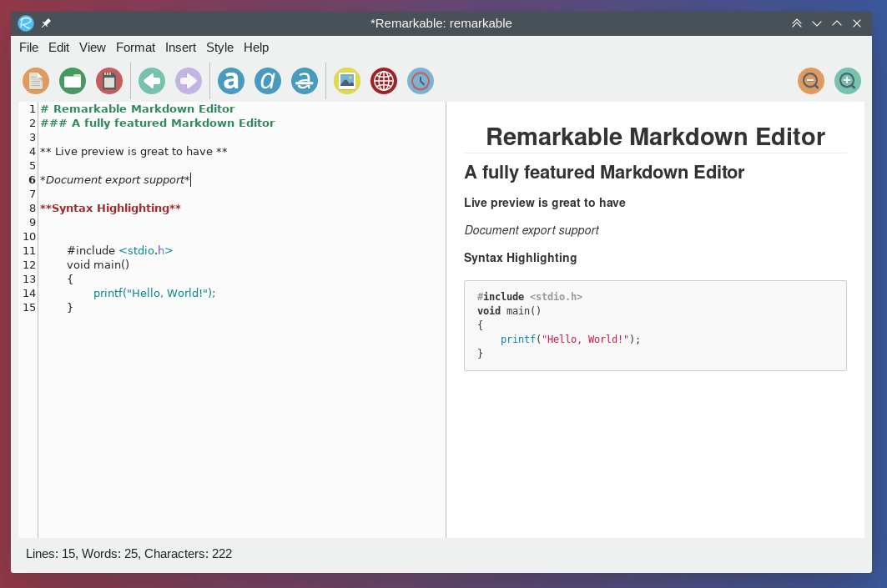
Task: Insert an image using the picture icon
Action: (x=347, y=81)
